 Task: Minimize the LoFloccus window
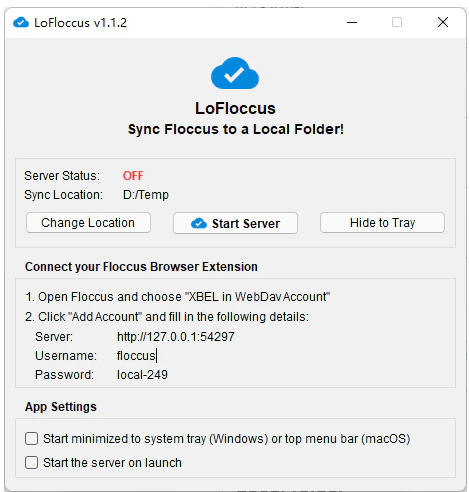click(x=352, y=22)
